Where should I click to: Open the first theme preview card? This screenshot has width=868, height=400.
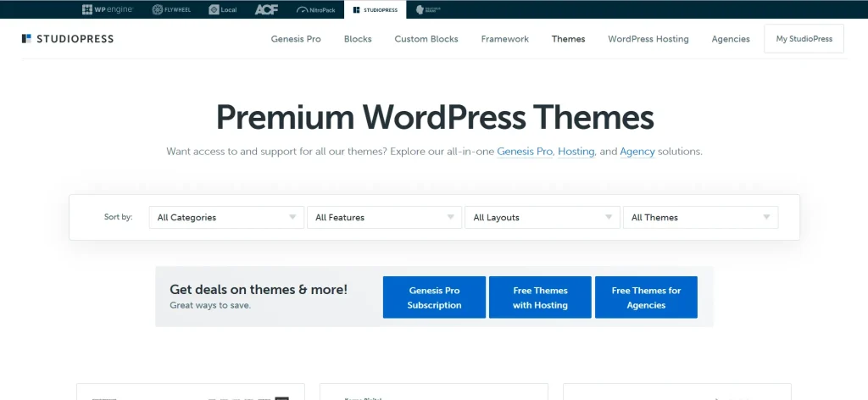click(x=191, y=392)
